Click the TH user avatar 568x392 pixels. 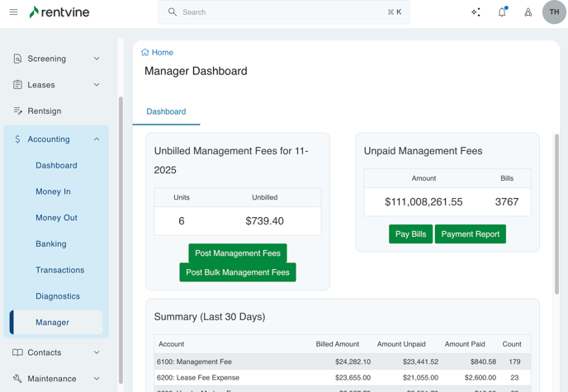pos(554,12)
